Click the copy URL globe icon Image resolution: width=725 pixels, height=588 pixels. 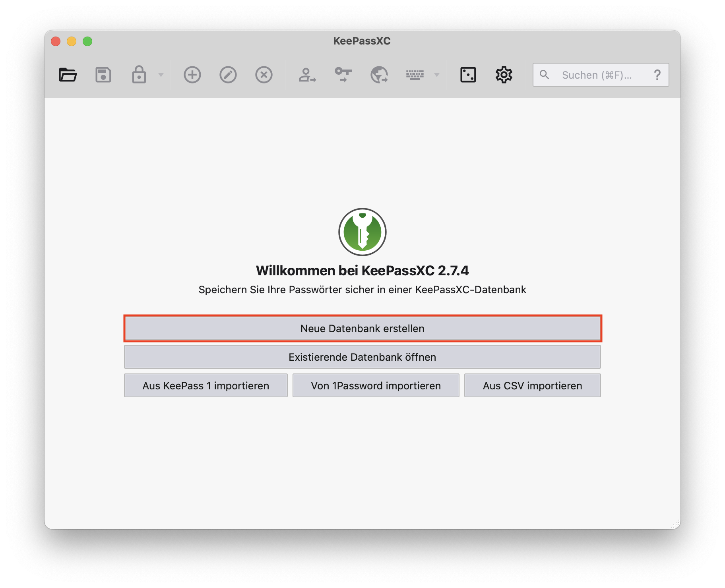coord(379,75)
